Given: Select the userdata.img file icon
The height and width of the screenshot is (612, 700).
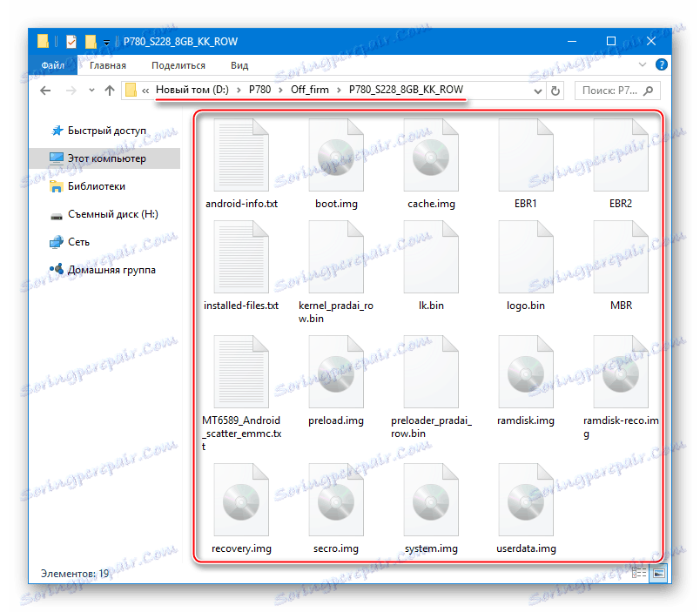Looking at the screenshot, I should [526, 500].
